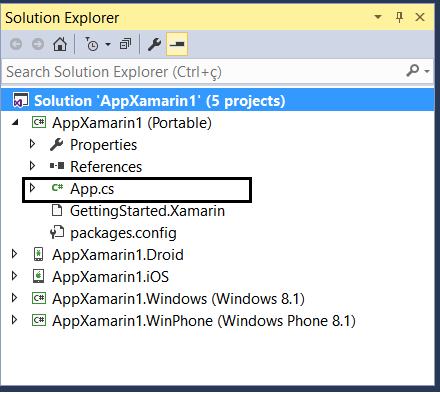This screenshot has height=394, width=440.
Task: Click the search magnifier icon
Action: pyautogui.click(x=413, y=71)
